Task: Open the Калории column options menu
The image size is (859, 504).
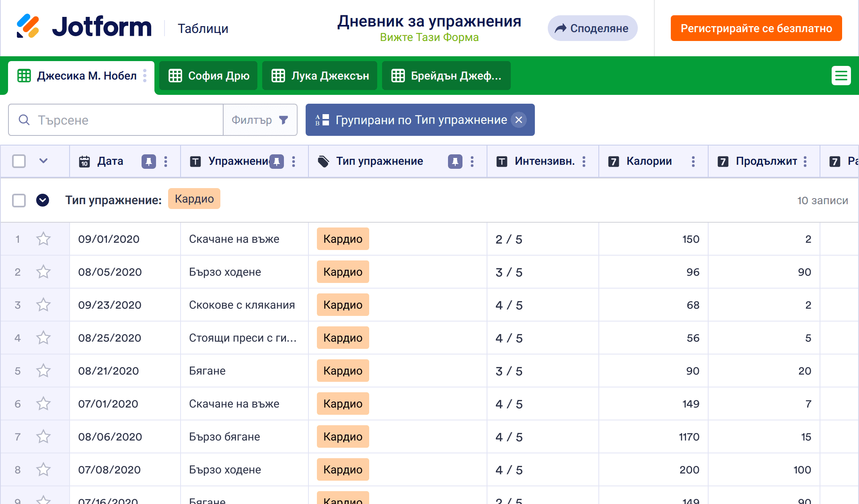Action: 693,162
